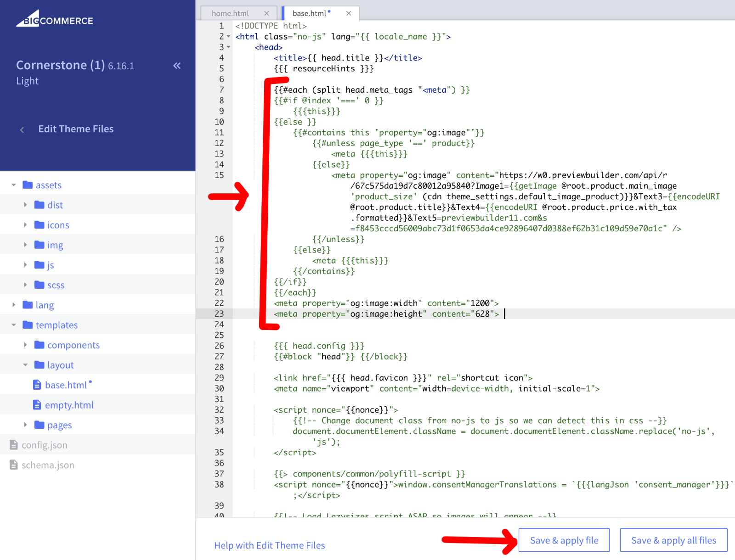Click the img folder icon

coord(40,245)
